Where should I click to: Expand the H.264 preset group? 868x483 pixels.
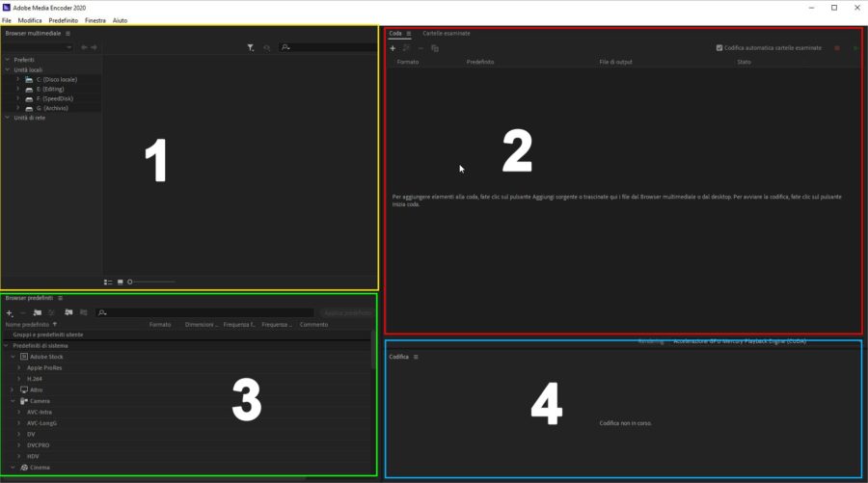19,379
